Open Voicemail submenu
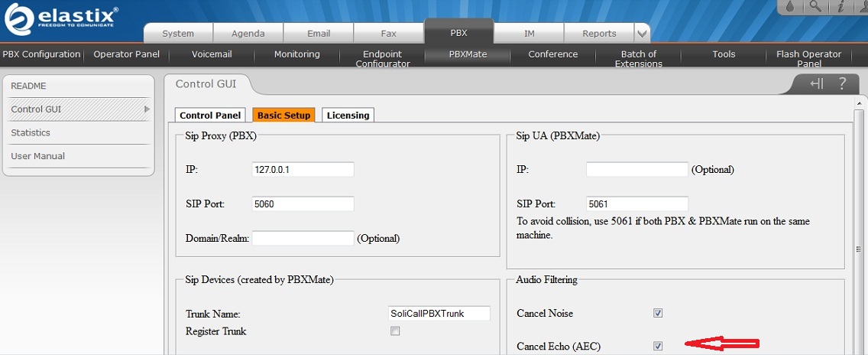 click(212, 54)
